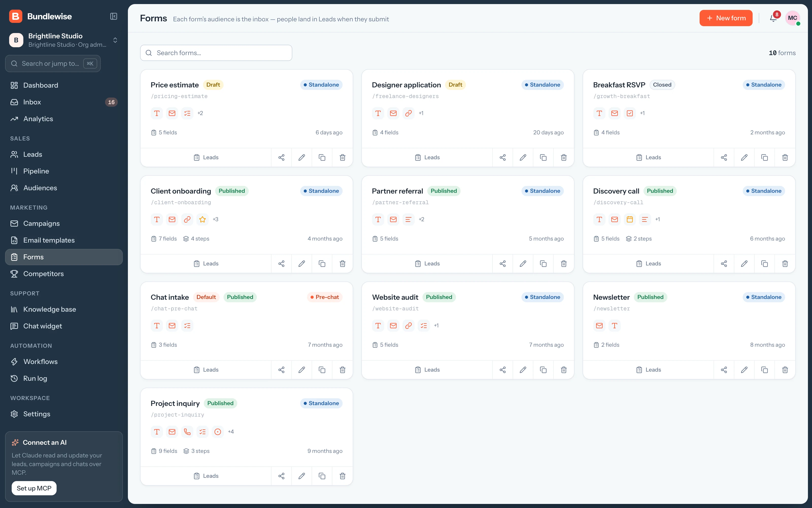Open the MC user avatar menu
Viewport: 812px width, 508px height.
coord(792,18)
